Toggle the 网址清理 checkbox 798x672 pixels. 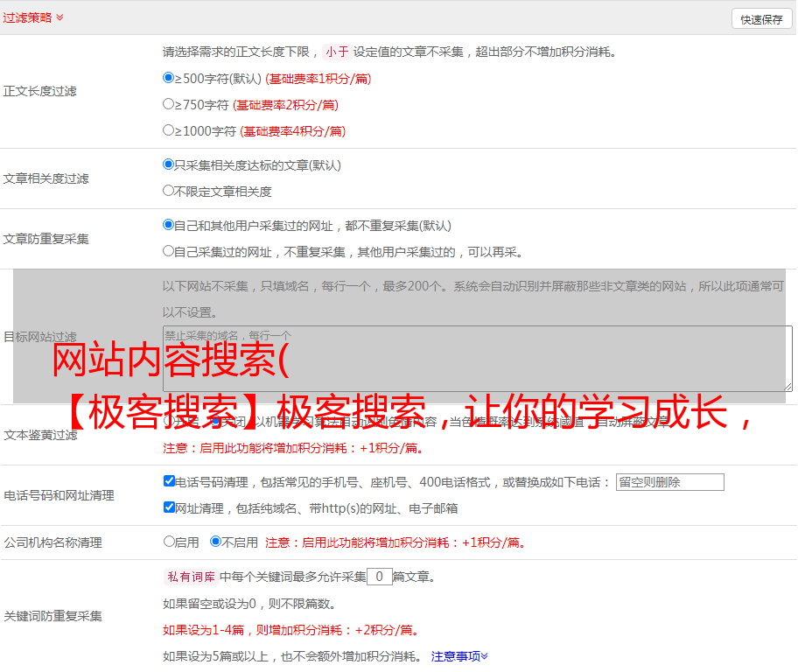click(170, 507)
